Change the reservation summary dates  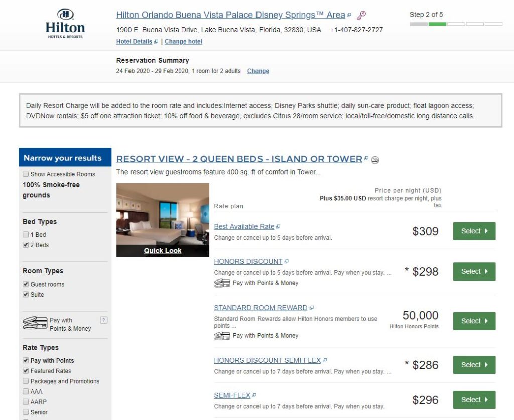point(258,71)
